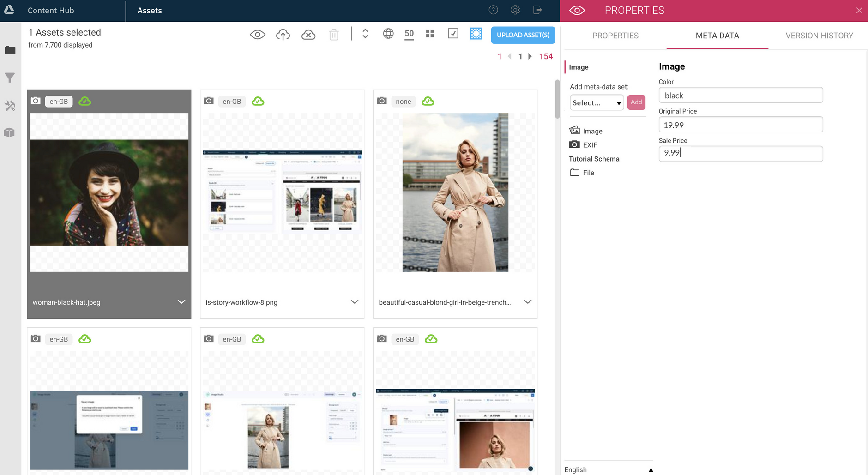This screenshot has height=475, width=868.
Task: Click camera icon on woman-black-hat card
Action: pyautogui.click(x=36, y=101)
